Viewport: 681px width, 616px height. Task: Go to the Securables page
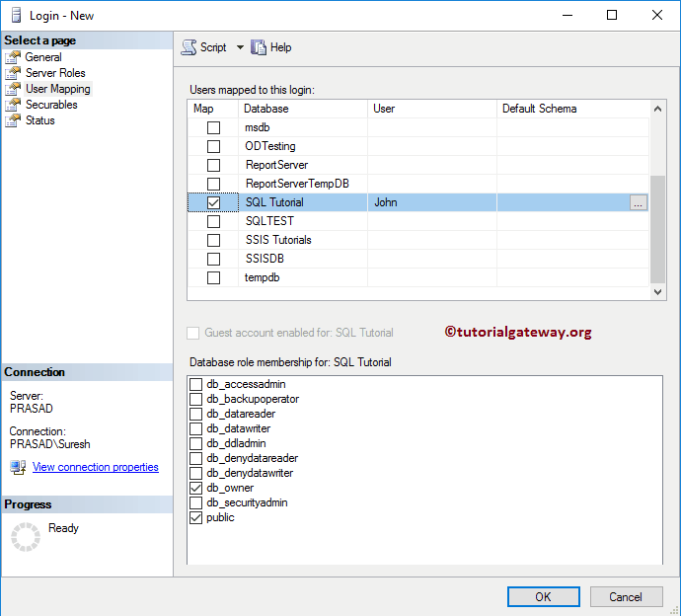tap(51, 105)
